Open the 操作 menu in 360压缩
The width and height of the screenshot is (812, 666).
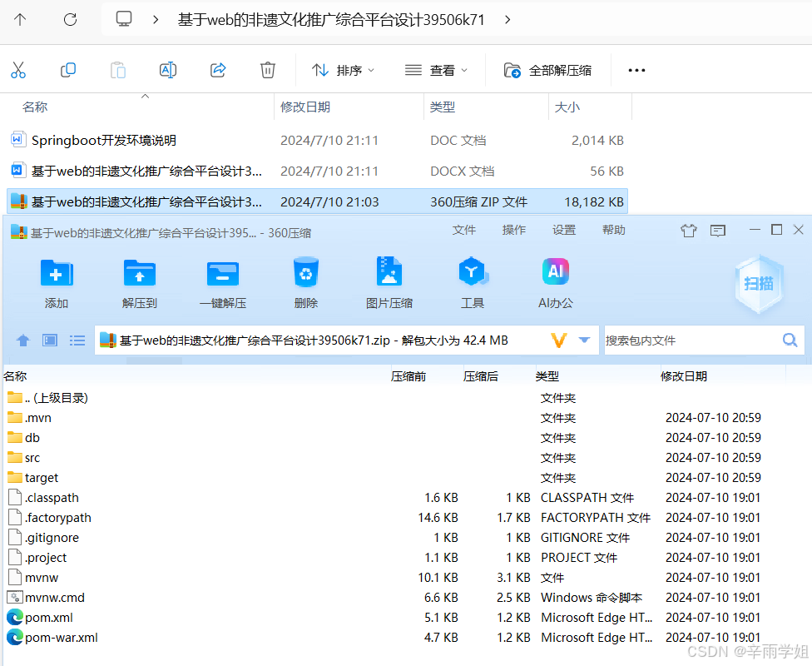tap(513, 230)
